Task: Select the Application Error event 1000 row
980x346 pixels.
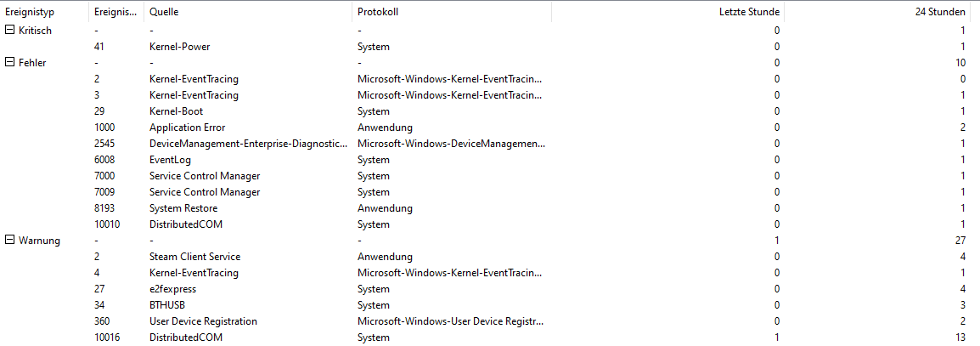Action: coord(490,127)
